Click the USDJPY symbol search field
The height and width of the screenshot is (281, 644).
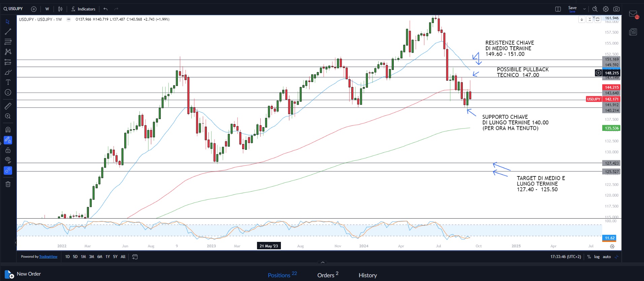pos(13,9)
